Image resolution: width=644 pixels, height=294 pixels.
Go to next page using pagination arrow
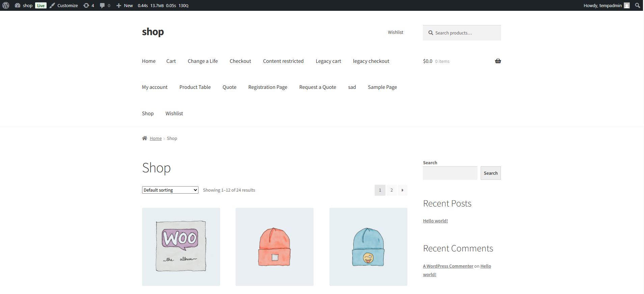click(x=402, y=190)
